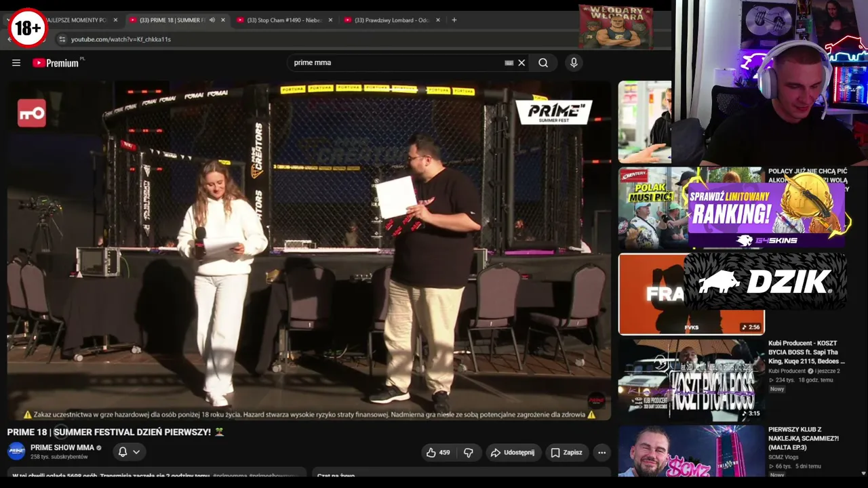The image size is (868, 488).
Task: Open the on-screen keyboard icon in search box
Action: tap(509, 63)
